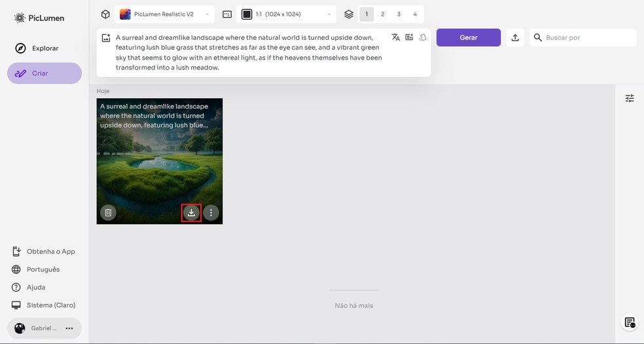
Task: Click the image count layers icon
Action: click(349, 14)
